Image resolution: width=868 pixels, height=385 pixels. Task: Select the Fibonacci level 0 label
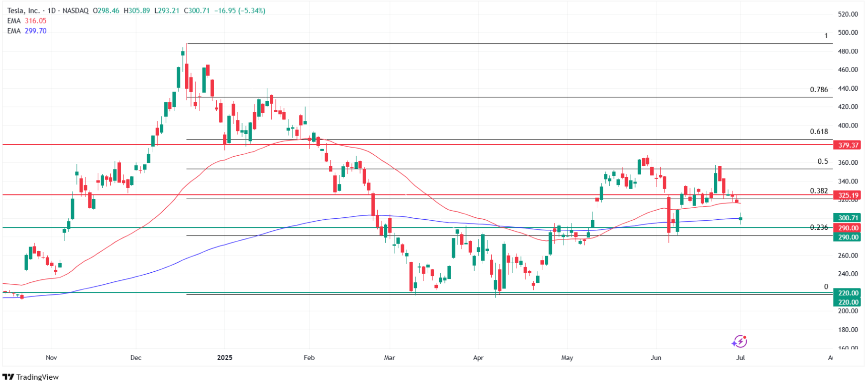826,287
